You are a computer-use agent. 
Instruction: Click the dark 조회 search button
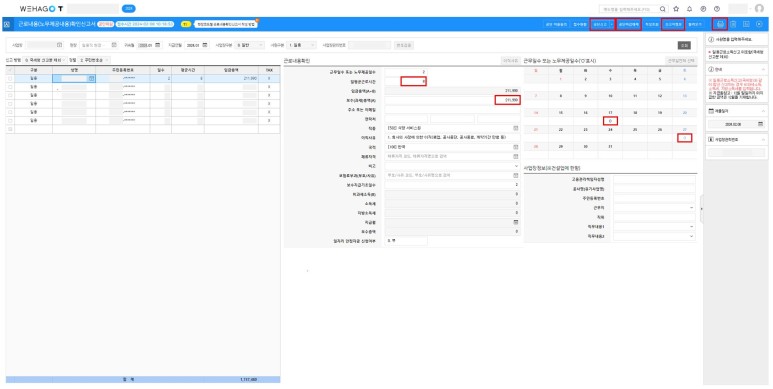tap(684, 45)
